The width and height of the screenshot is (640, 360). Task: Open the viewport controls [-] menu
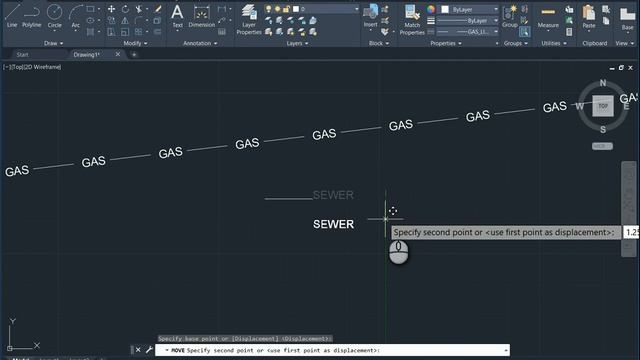7,67
